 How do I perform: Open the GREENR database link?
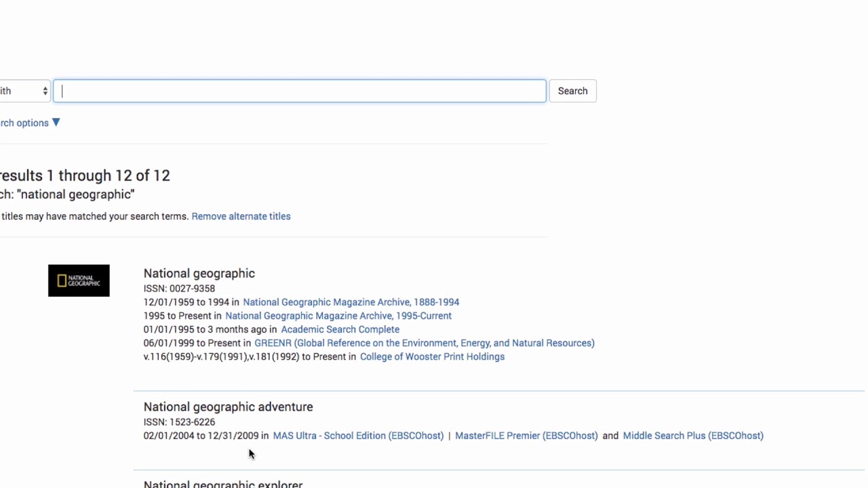[425, 343]
